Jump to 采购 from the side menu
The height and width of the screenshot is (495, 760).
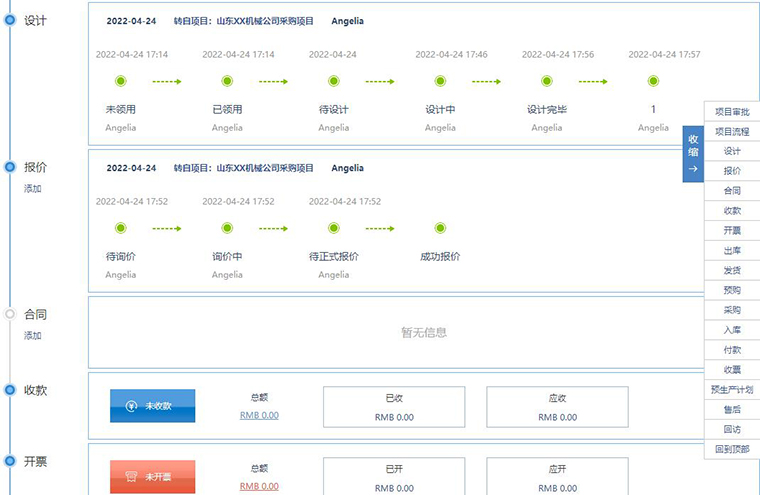(732, 310)
